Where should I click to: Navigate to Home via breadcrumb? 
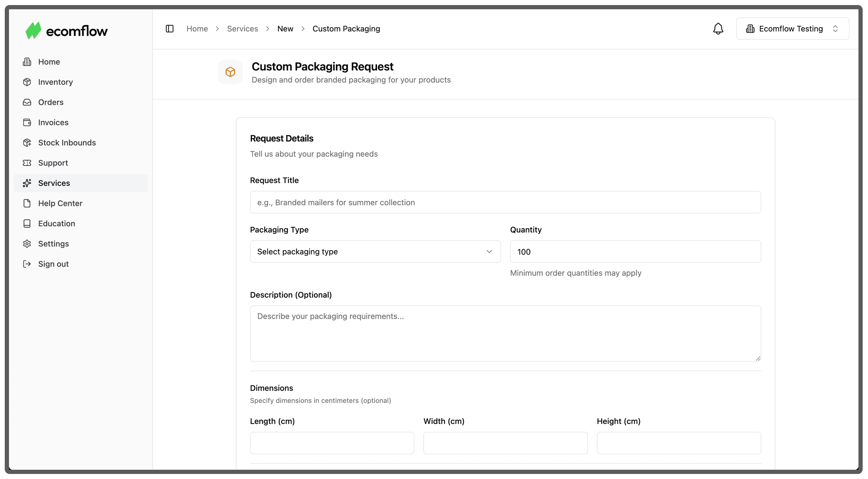click(x=197, y=29)
